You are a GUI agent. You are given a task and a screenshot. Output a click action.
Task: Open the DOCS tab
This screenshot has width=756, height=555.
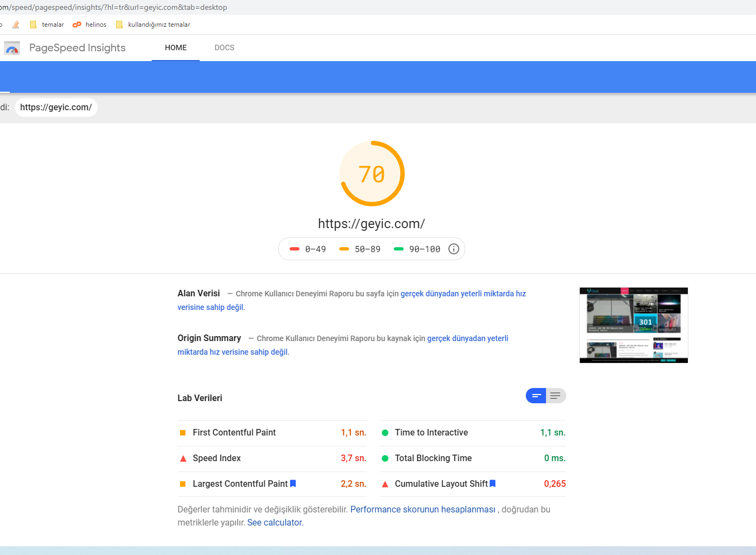point(224,48)
